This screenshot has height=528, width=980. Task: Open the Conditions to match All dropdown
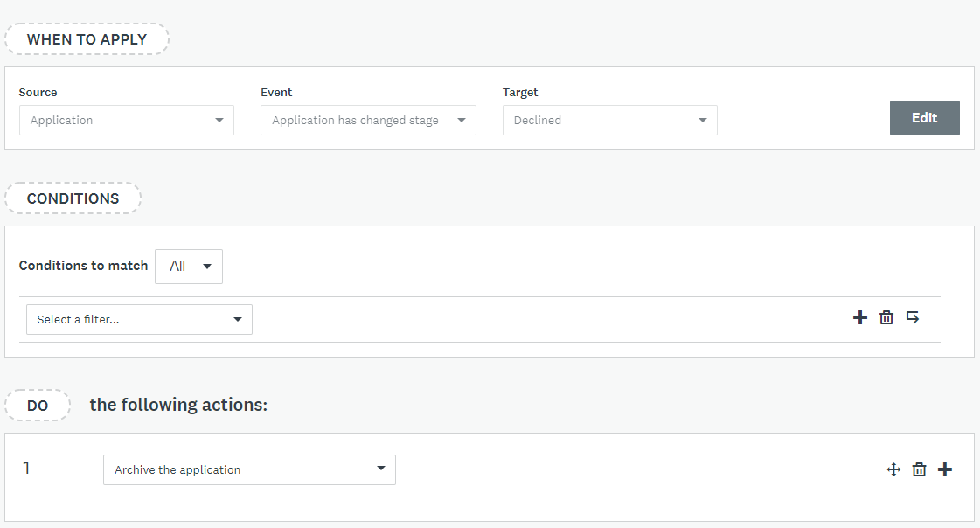[189, 267]
